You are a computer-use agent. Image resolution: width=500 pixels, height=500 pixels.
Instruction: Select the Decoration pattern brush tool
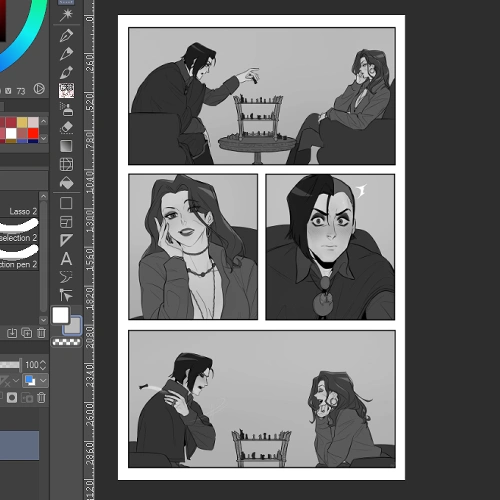click(66, 91)
